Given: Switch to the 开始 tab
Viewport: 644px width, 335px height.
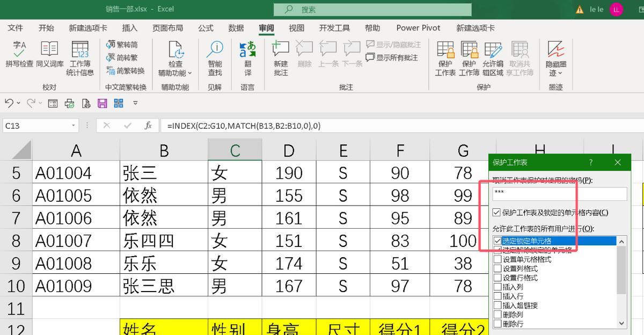Looking at the screenshot, I should point(46,28).
